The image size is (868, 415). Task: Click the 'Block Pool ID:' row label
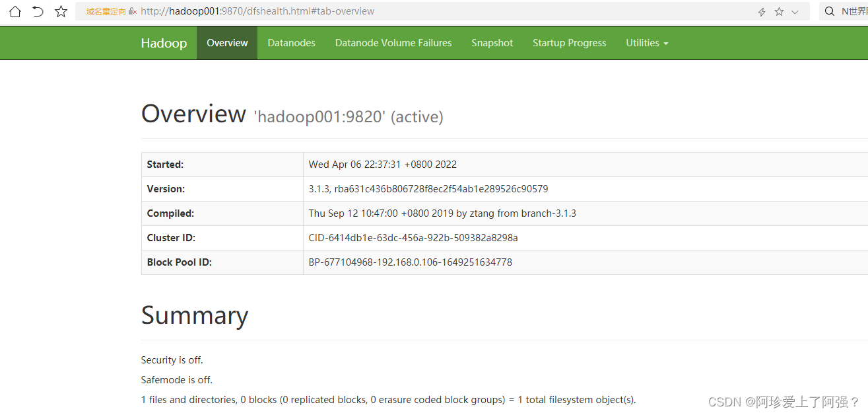click(179, 262)
